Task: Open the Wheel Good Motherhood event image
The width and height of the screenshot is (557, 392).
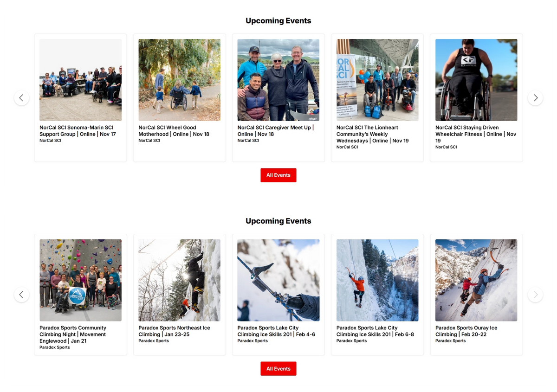Action: click(179, 80)
